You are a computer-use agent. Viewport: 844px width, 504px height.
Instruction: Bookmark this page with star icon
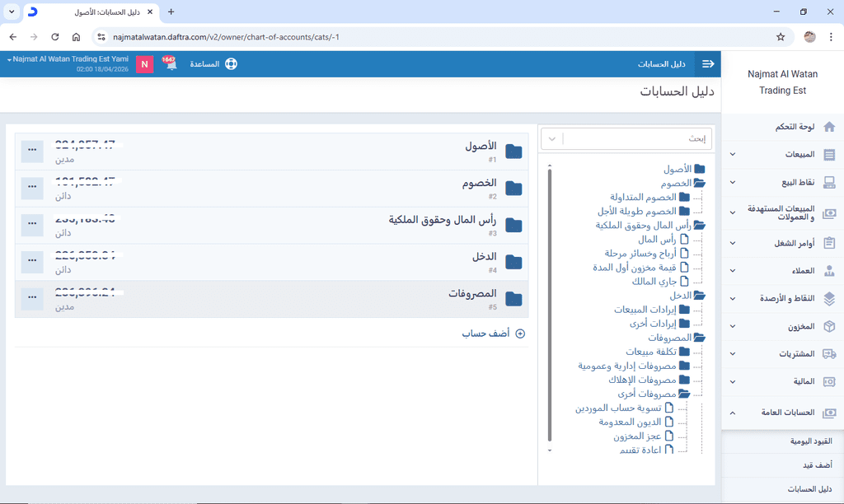pos(781,37)
